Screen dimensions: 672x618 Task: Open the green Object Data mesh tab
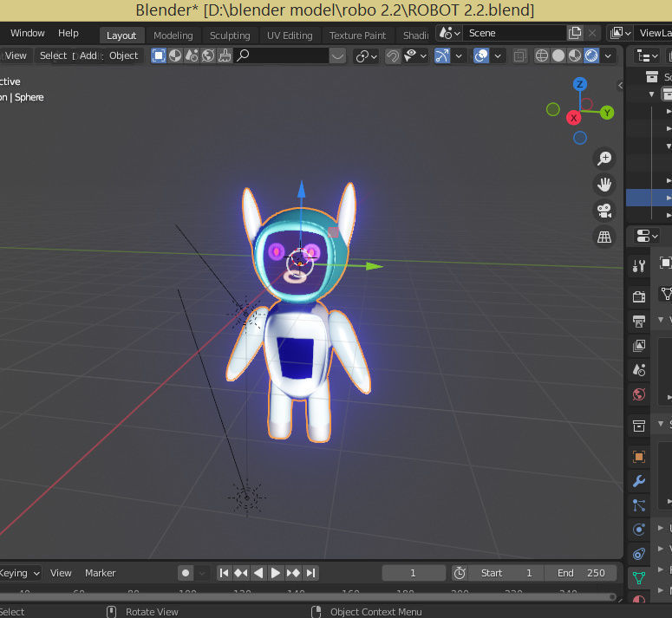coord(638,578)
